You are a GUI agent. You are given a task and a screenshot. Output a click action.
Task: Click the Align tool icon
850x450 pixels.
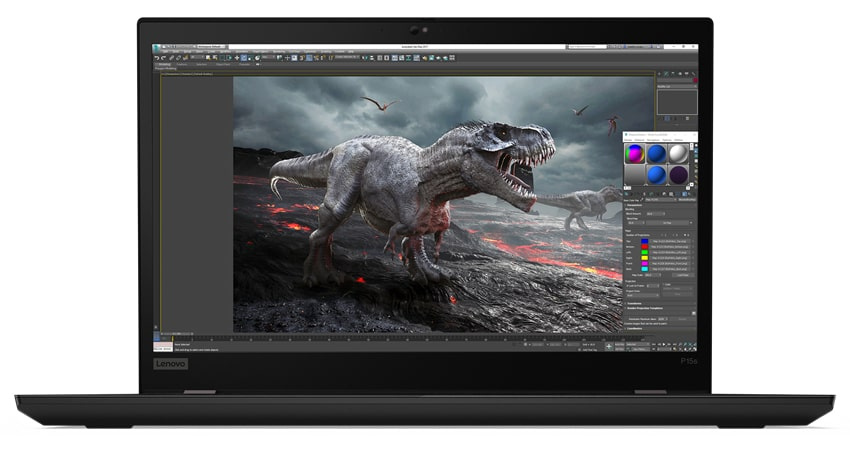(372, 57)
